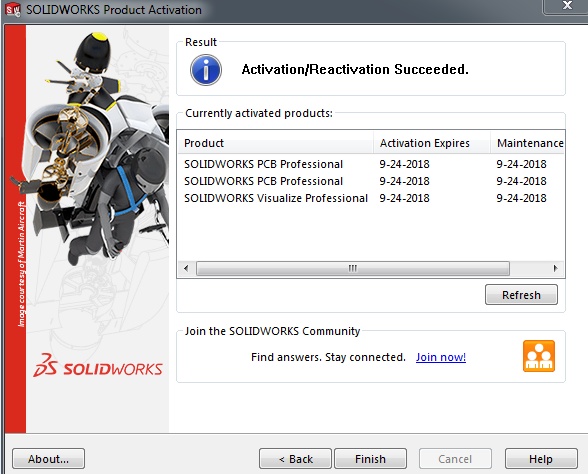Click the orange SOLIDWORKS Community icon

point(539,356)
